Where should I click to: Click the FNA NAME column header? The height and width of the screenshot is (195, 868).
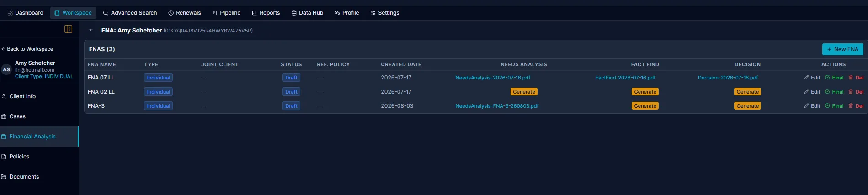tap(101, 64)
